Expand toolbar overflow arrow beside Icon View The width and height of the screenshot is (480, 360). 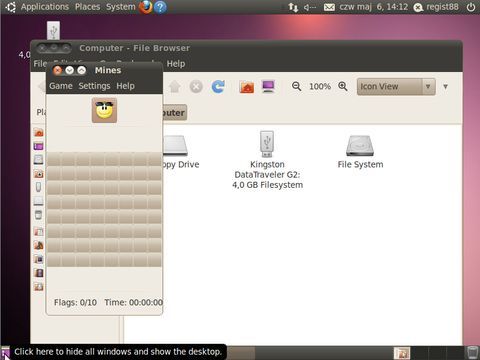(x=445, y=87)
